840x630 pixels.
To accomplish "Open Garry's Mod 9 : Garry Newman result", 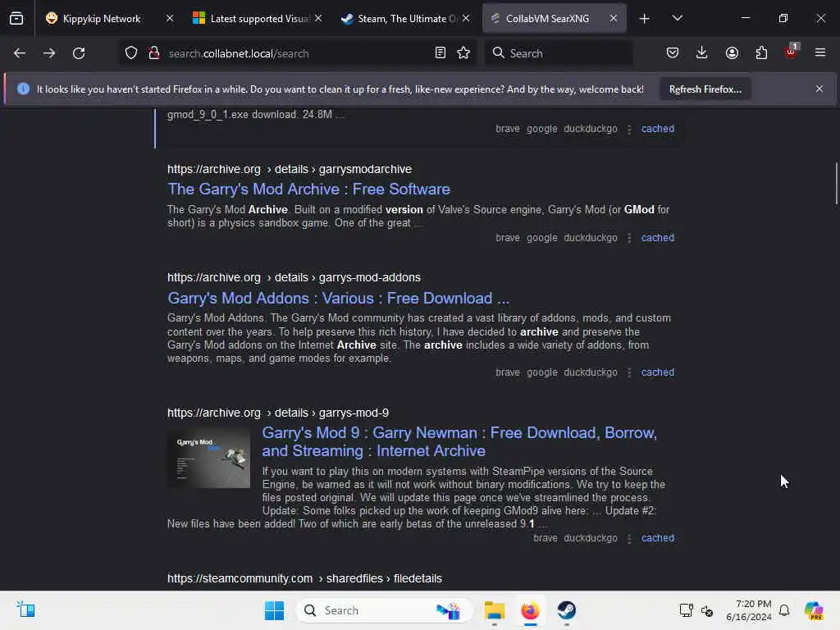I will 459,442.
